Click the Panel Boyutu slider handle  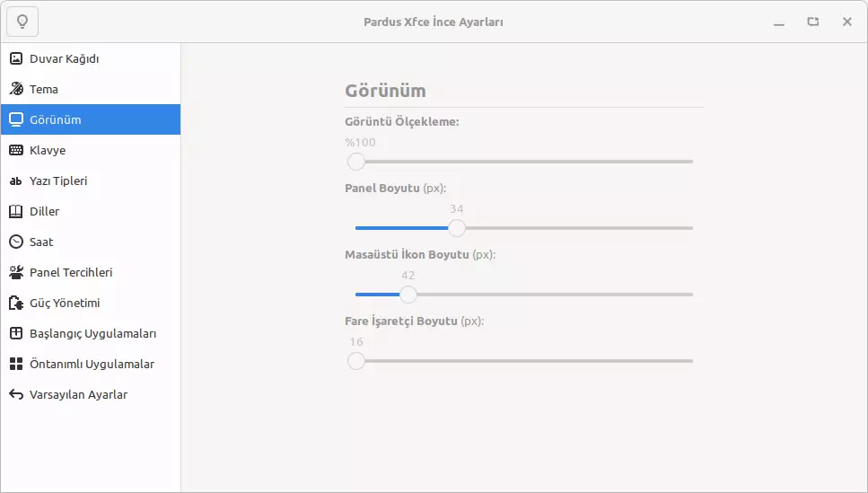(x=457, y=228)
